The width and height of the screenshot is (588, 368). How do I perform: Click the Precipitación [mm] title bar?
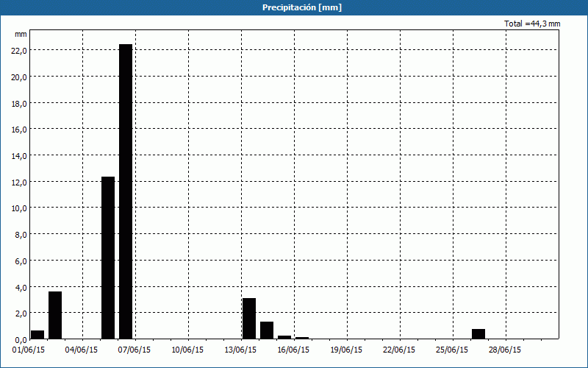pyautogui.click(x=294, y=7)
